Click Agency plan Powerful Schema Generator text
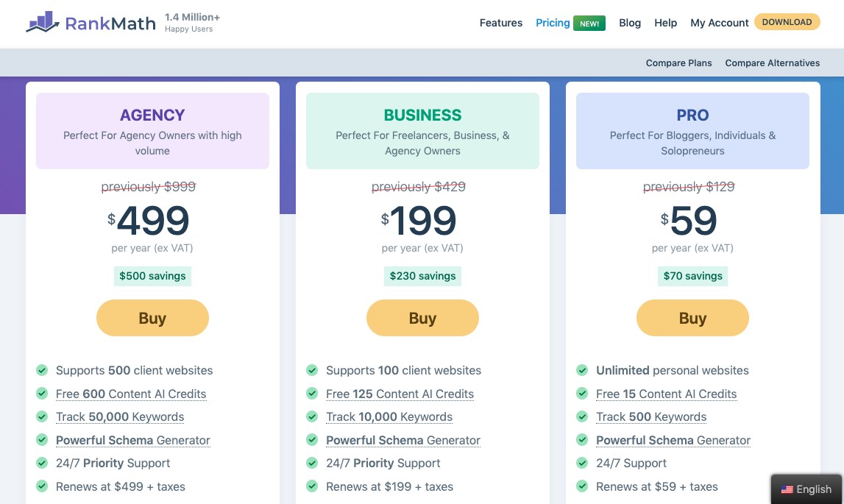The image size is (844, 504). pyautogui.click(x=133, y=440)
